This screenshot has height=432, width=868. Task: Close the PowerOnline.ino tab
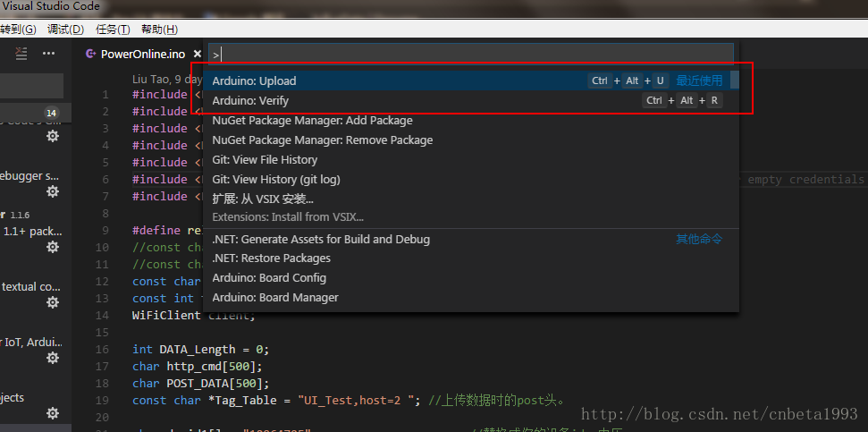coord(197,54)
